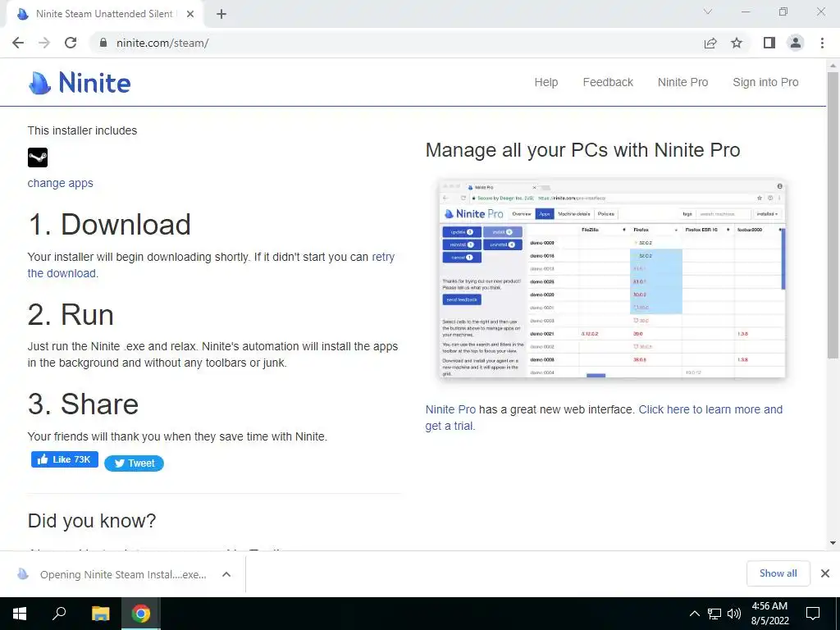Click the Steam app icon
The width and height of the screenshot is (840, 630).
[x=38, y=157]
